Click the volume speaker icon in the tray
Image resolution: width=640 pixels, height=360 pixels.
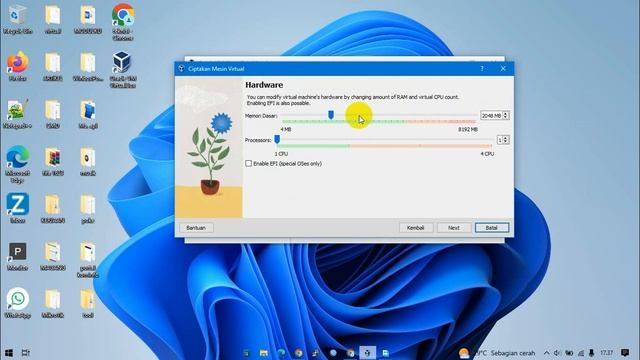tap(557, 353)
